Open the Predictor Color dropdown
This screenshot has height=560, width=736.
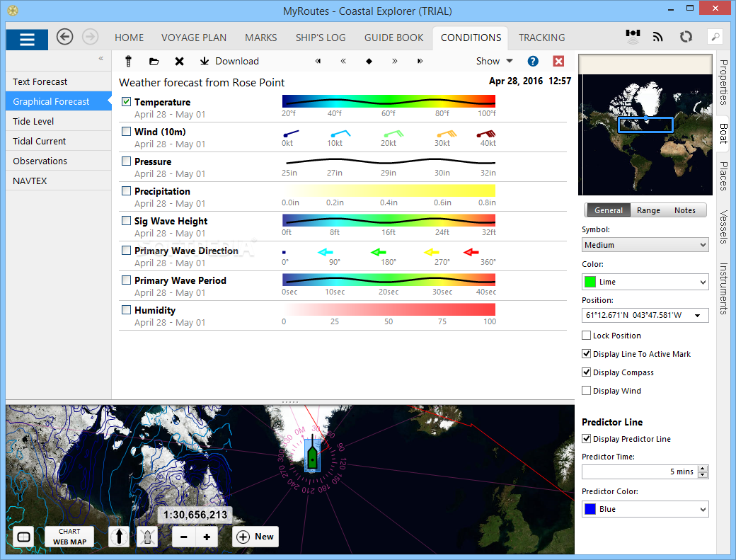[645, 509]
